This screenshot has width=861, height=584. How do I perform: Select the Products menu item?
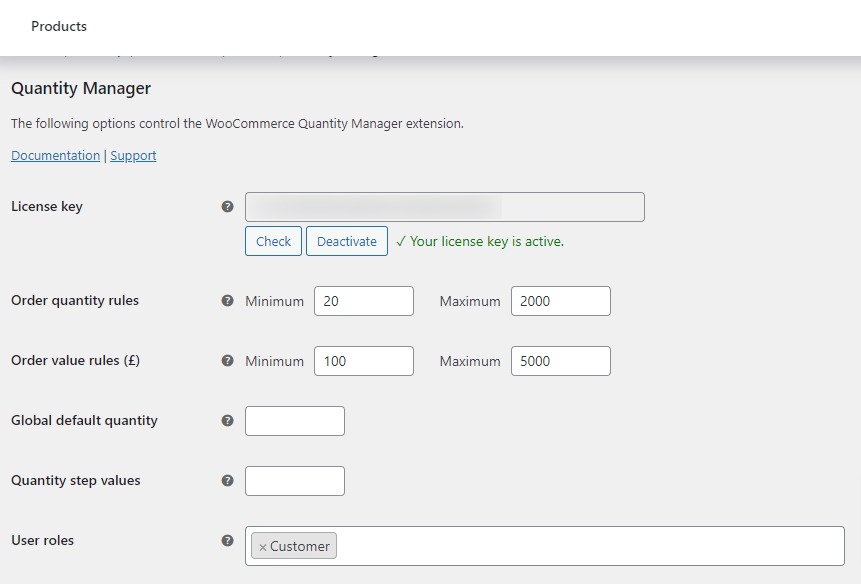click(58, 26)
